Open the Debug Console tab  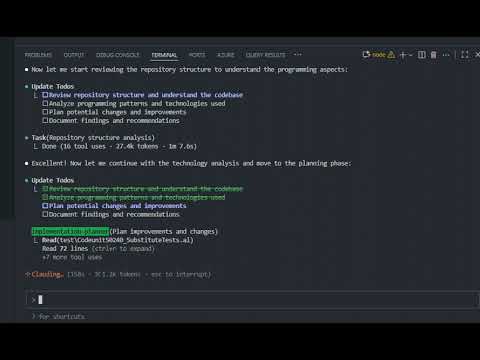coord(118,55)
